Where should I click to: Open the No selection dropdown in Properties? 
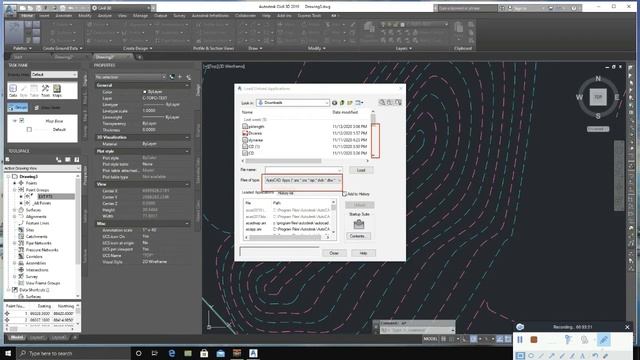coord(130,77)
